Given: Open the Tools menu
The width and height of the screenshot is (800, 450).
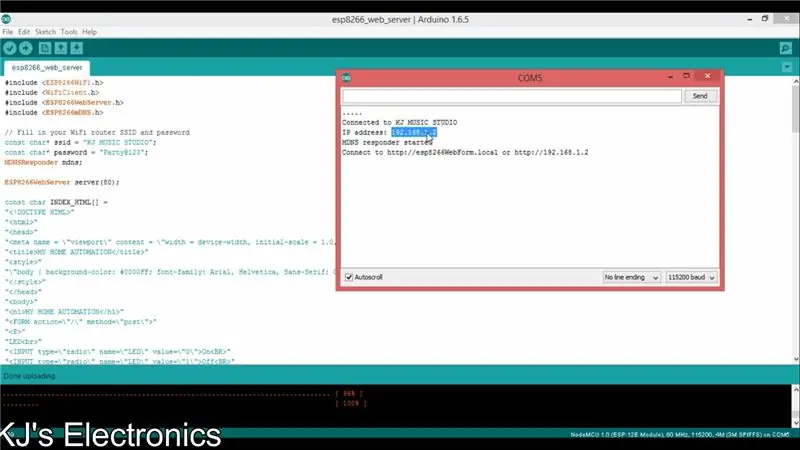Looking at the screenshot, I should pos(69,32).
